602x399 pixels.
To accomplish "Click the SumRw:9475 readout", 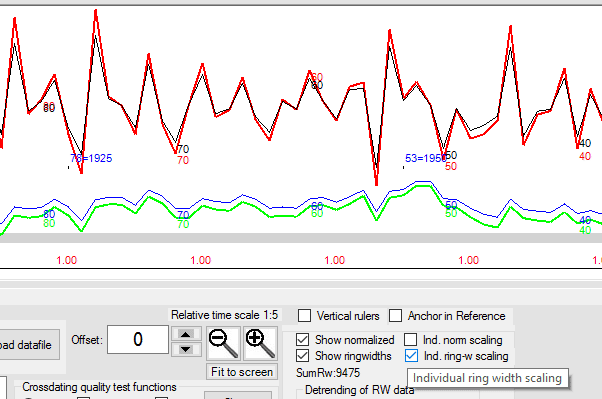I will point(328,373).
